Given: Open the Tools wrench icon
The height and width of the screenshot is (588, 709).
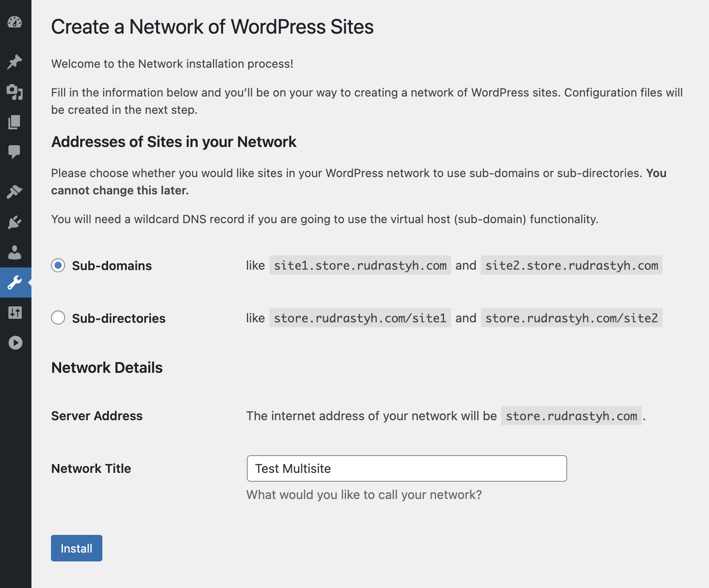Looking at the screenshot, I should coord(15,282).
